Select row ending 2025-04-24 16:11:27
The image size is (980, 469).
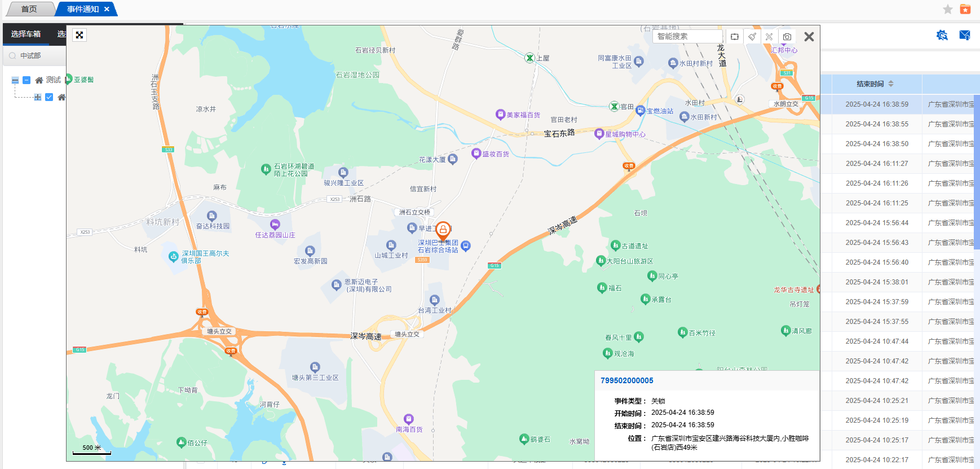click(x=900, y=164)
